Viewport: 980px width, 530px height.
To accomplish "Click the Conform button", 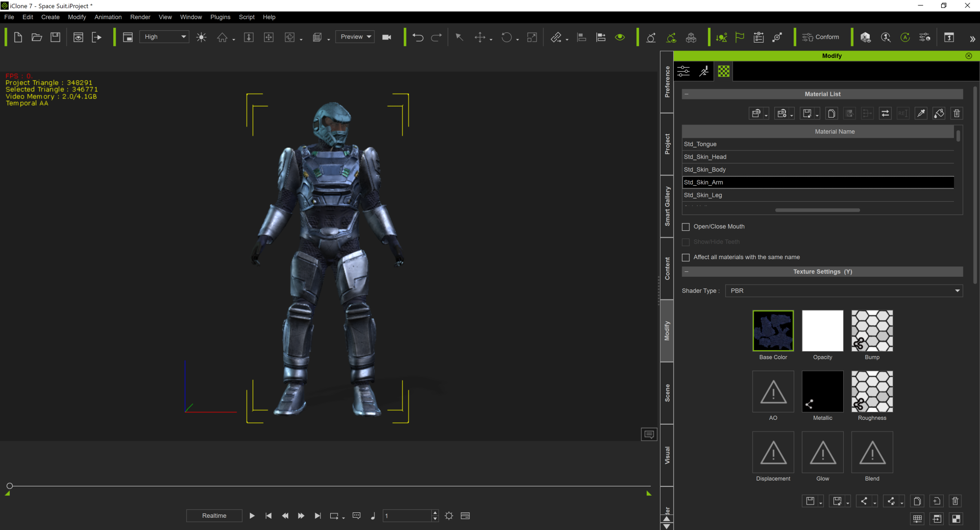I will point(821,37).
